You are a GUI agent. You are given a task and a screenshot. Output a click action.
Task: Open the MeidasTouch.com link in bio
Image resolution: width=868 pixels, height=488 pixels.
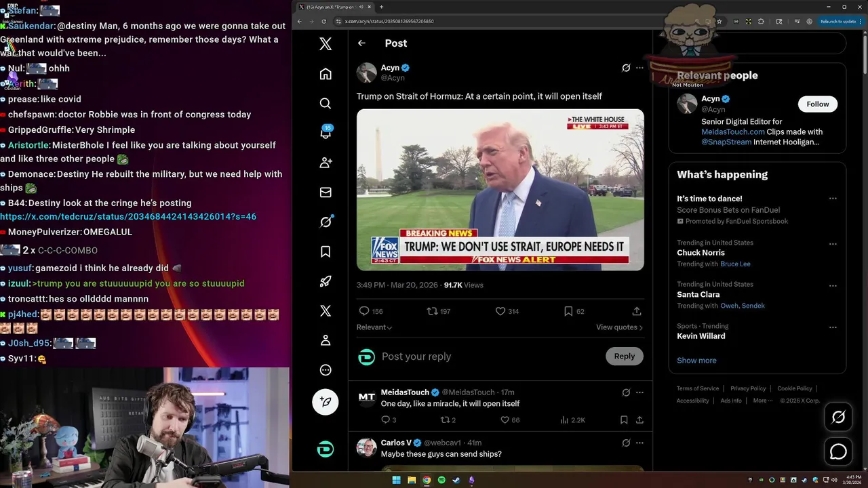[732, 131]
